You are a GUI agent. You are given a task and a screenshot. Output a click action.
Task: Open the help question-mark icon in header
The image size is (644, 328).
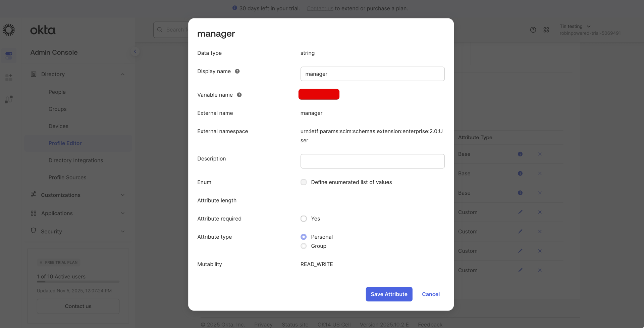pyautogui.click(x=533, y=30)
